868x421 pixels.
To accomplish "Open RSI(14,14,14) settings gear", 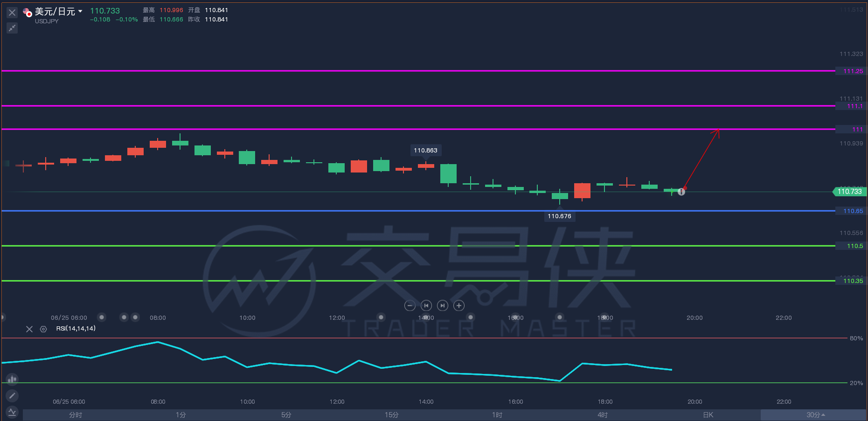I will coord(43,329).
